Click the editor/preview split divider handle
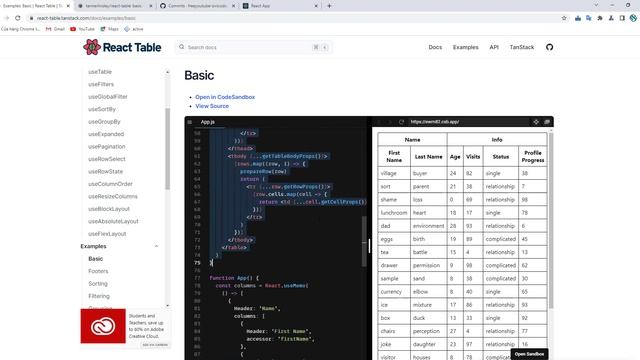 pyautogui.click(x=369, y=246)
